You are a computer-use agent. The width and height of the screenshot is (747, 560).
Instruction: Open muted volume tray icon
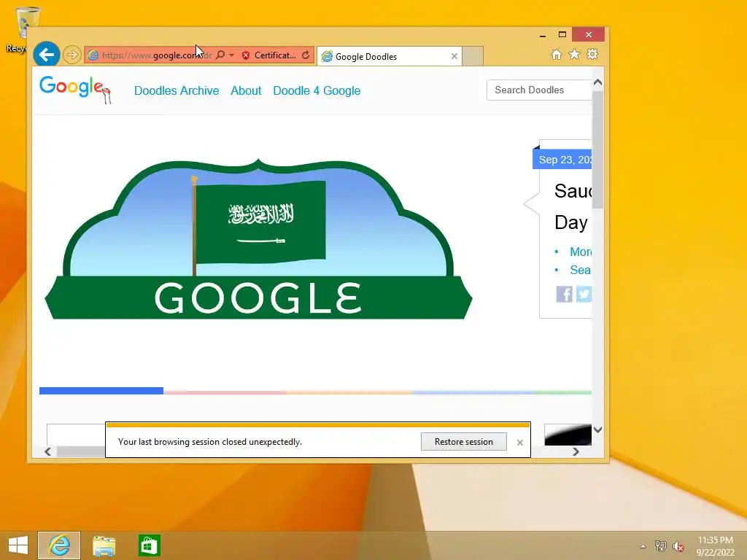click(x=678, y=546)
